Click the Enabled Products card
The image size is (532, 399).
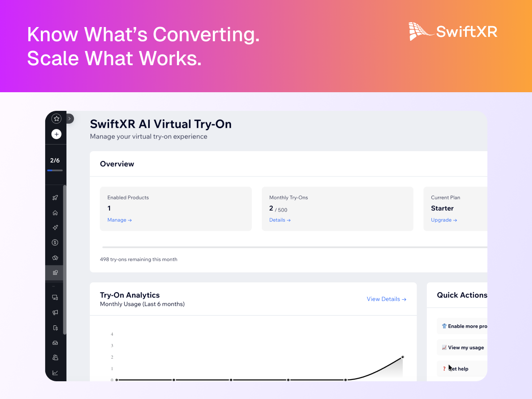(176, 209)
